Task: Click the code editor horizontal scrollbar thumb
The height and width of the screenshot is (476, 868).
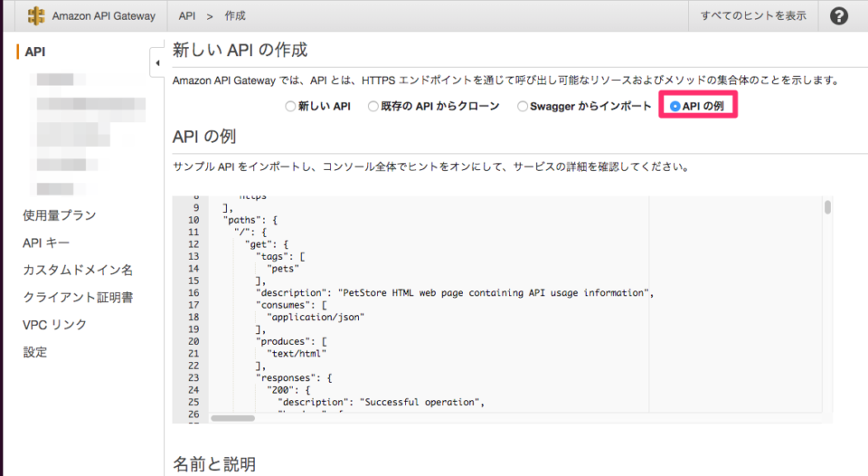Action: [x=232, y=418]
